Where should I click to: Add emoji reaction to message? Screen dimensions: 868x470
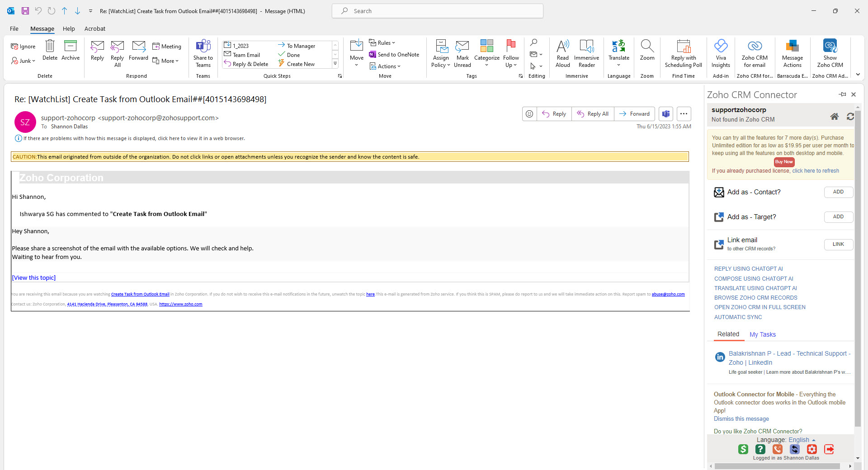(x=529, y=114)
